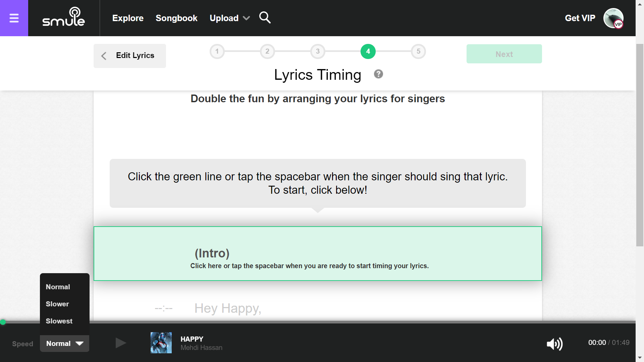Click the Lyrics Timing help icon
The height and width of the screenshot is (362, 644).
pos(378,74)
